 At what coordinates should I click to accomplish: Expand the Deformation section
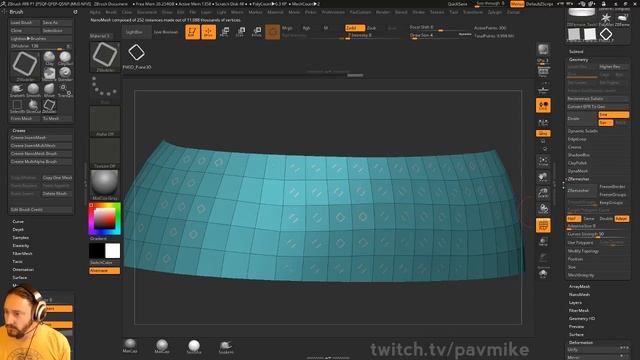pos(581,342)
